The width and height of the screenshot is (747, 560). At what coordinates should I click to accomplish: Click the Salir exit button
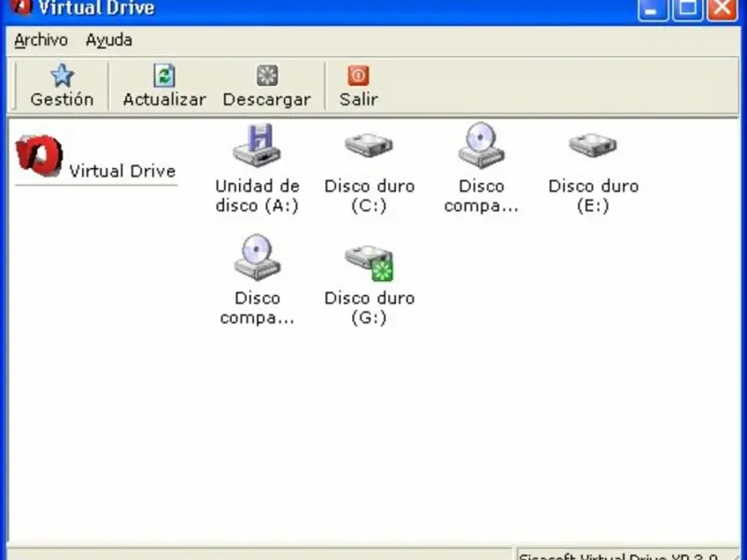[359, 86]
